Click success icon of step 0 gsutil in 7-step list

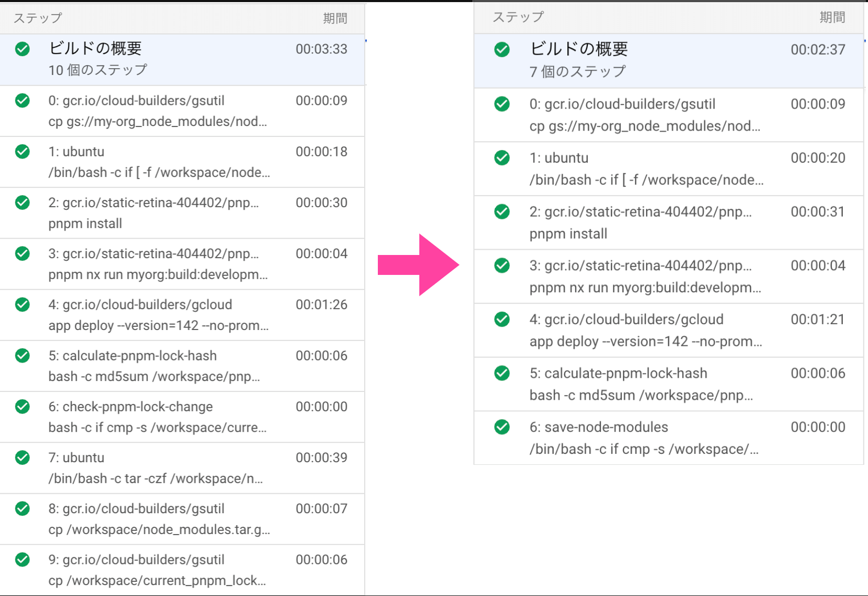(502, 104)
